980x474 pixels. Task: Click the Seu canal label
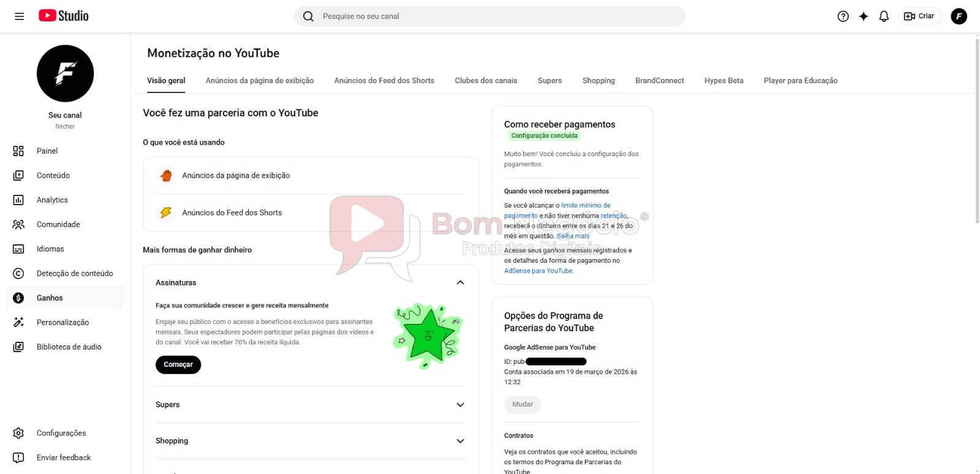[65, 115]
